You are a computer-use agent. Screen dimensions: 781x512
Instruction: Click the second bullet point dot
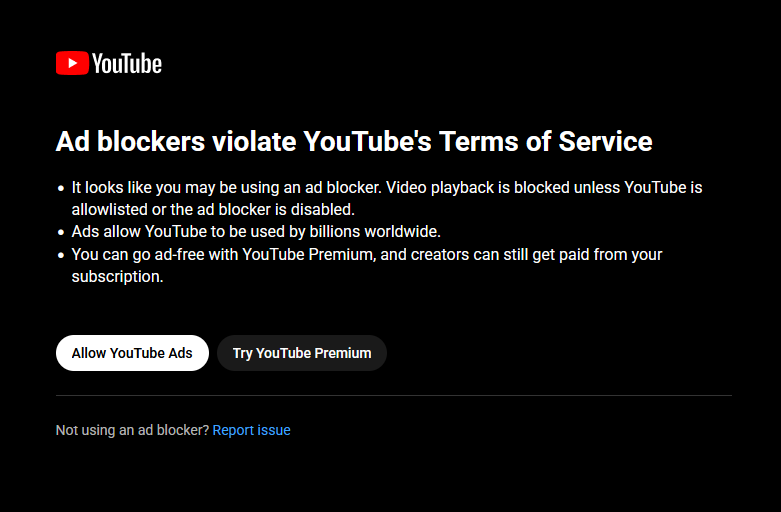coord(60,231)
